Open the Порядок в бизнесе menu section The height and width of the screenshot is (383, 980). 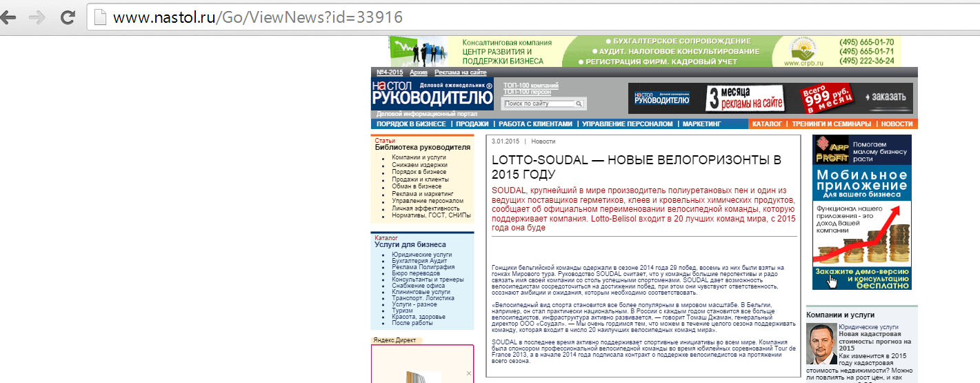pyautogui.click(x=411, y=124)
